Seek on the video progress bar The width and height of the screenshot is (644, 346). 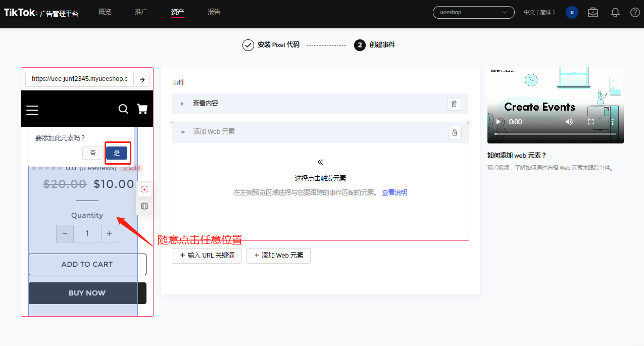pos(555,134)
